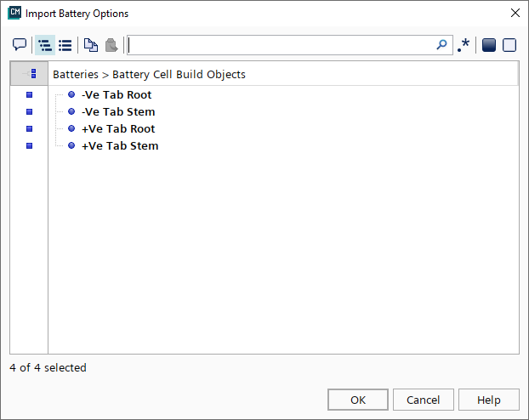
Task: Select the -Ve Tab Root tree item
Action: [116, 94]
